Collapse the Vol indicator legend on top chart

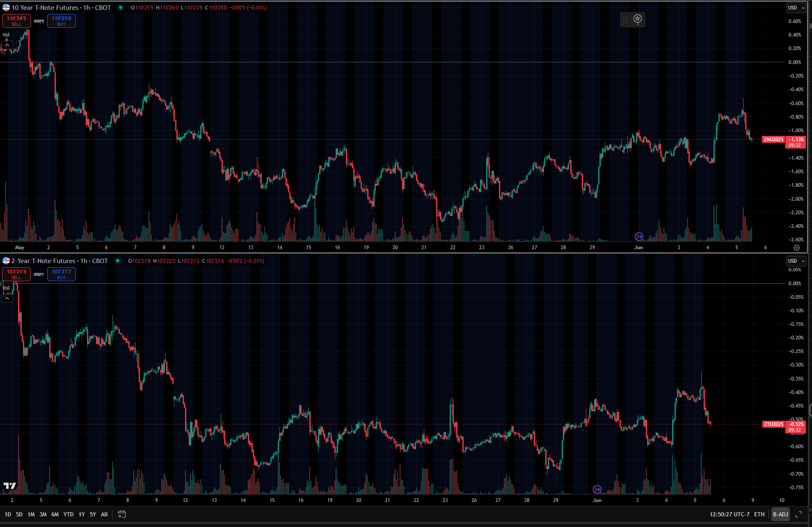click(7, 45)
